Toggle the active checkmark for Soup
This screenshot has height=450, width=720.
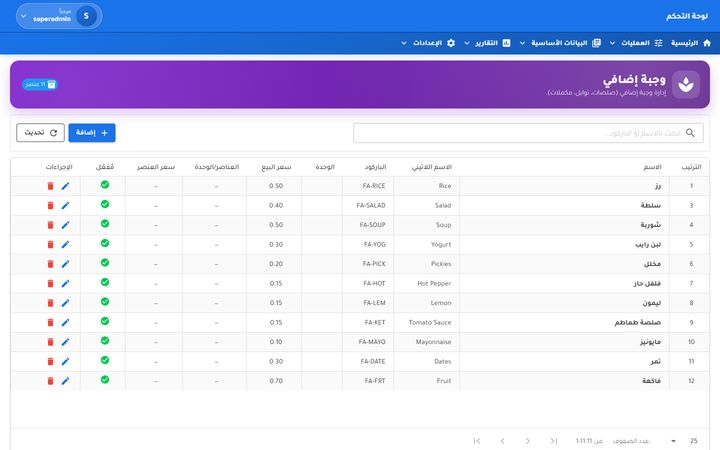105,224
